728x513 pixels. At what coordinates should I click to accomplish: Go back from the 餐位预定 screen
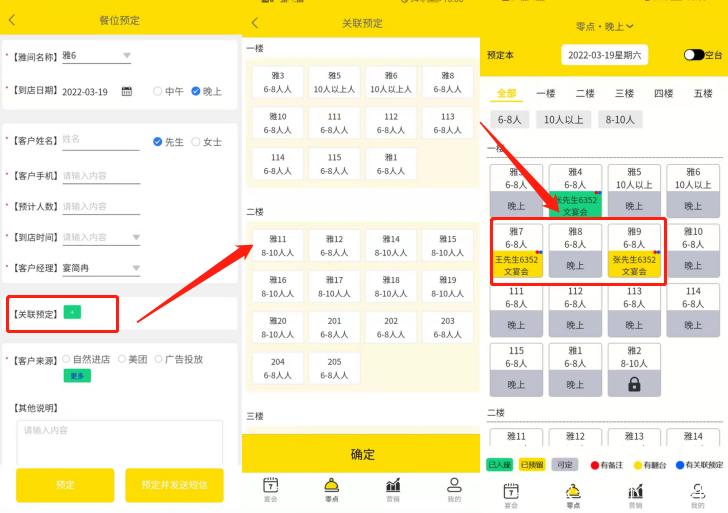(x=12, y=20)
